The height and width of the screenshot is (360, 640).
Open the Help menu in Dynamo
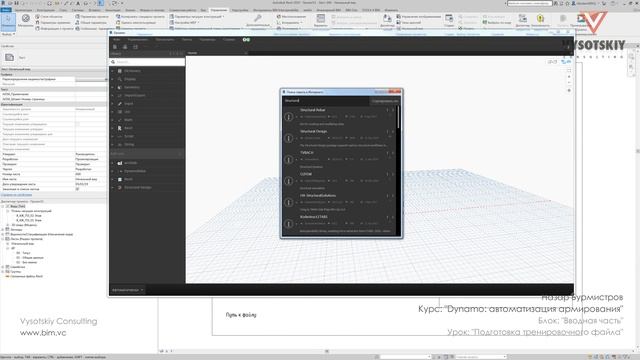[x=229, y=40]
